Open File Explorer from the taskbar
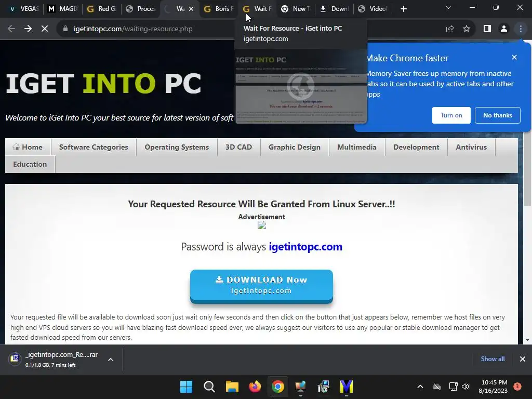Image resolution: width=532 pixels, height=399 pixels. 232,387
